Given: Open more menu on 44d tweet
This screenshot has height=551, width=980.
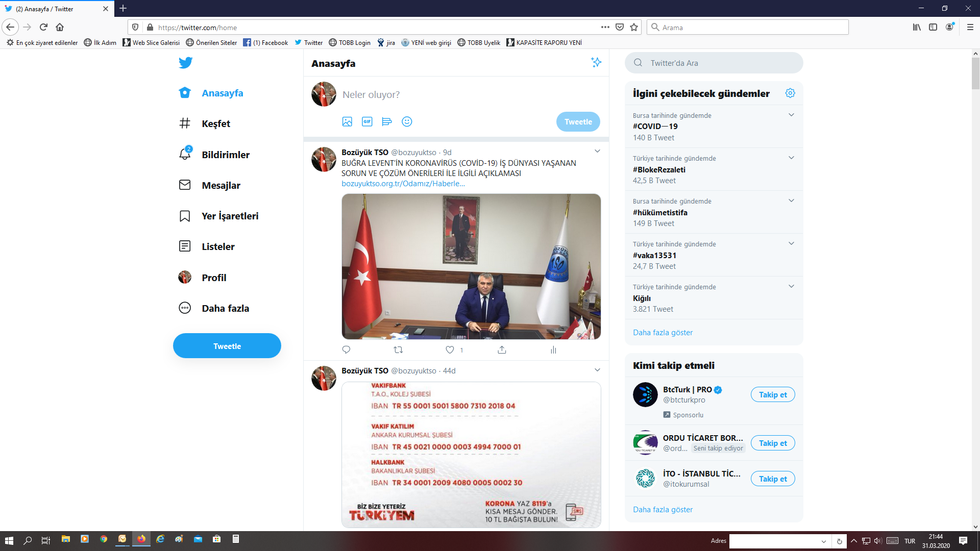Looking at the screenshot, I should (x=597, y=370).
